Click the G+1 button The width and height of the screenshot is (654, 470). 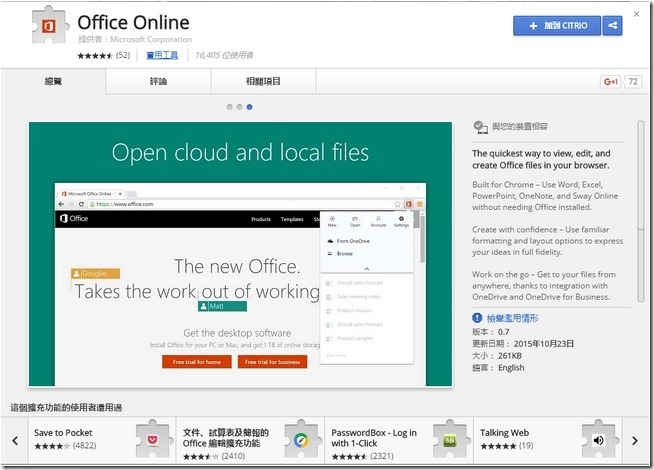[611, 82]
